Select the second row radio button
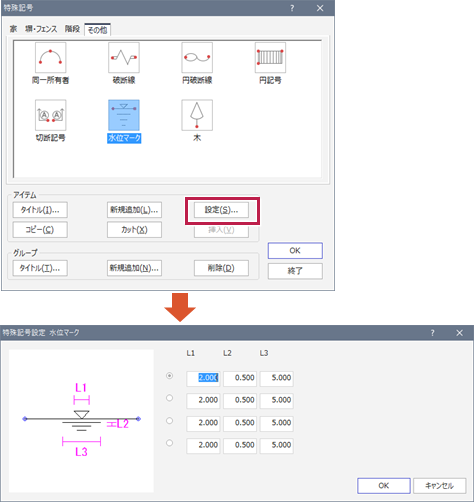 coord(169,398)
